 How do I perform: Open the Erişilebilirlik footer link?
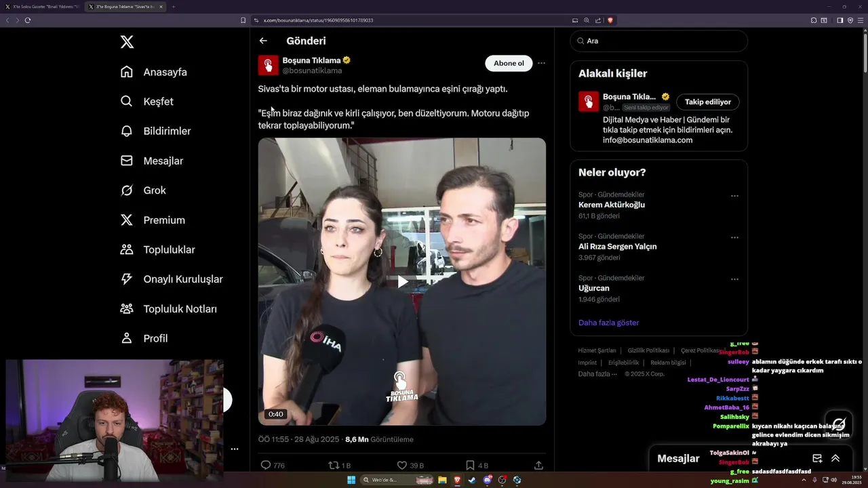pyautogui.click(x=623, y=363)
